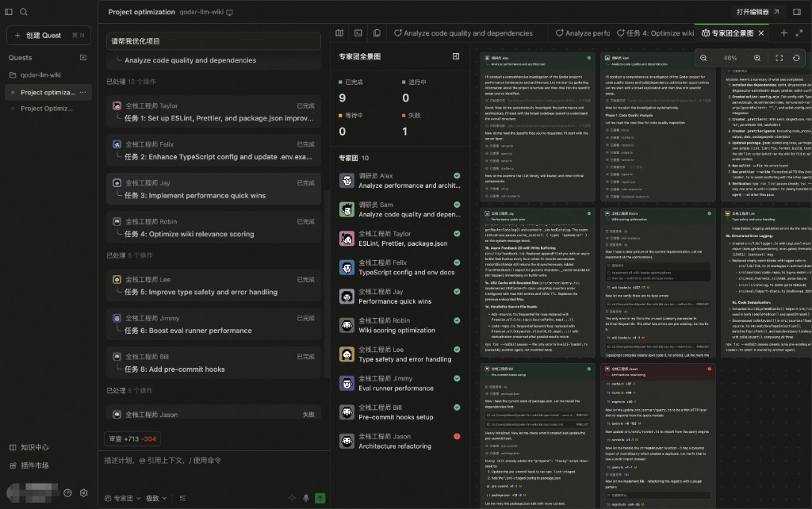
Task: Open the map/wiki icon in tab bar
Action: click(339, 33)
